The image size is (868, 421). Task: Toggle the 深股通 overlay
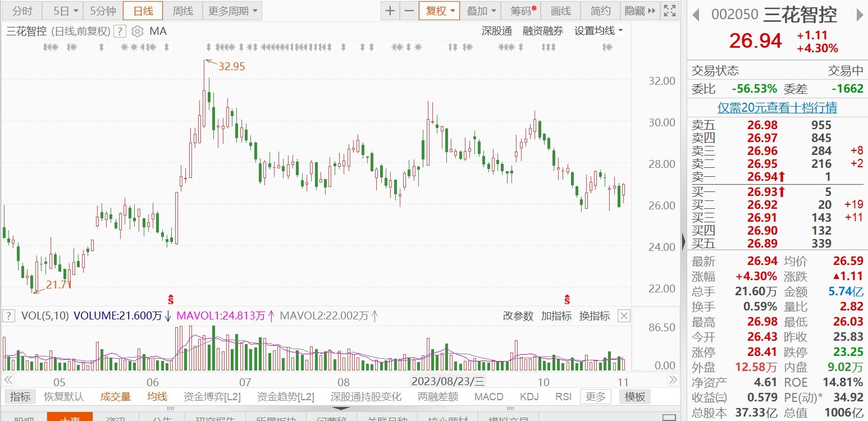(x=497, y=31)
